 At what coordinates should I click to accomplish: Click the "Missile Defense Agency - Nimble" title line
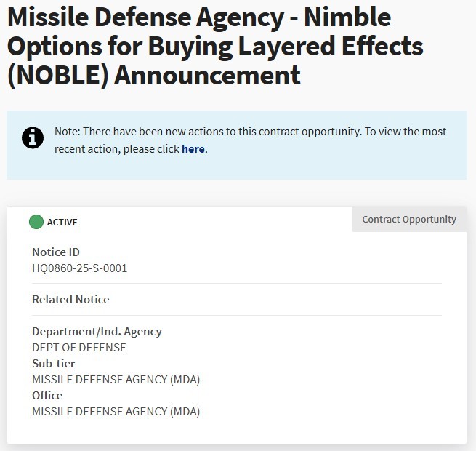[198, 16]
